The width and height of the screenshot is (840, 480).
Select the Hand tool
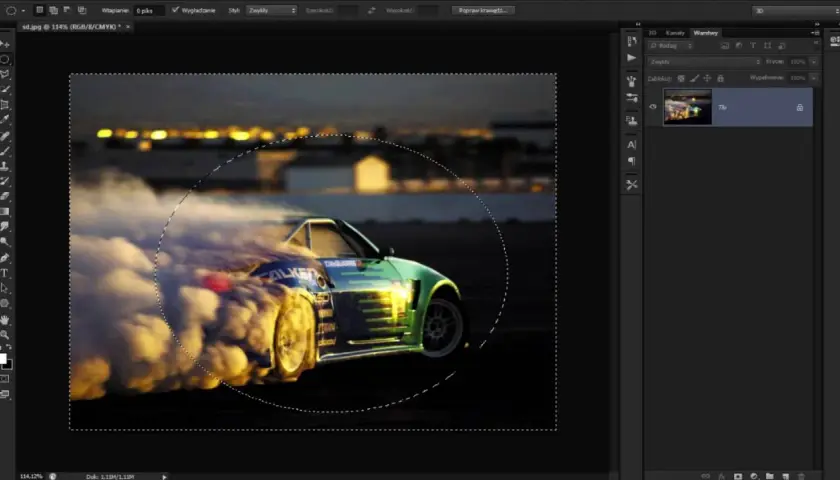(x=5, y=320)
